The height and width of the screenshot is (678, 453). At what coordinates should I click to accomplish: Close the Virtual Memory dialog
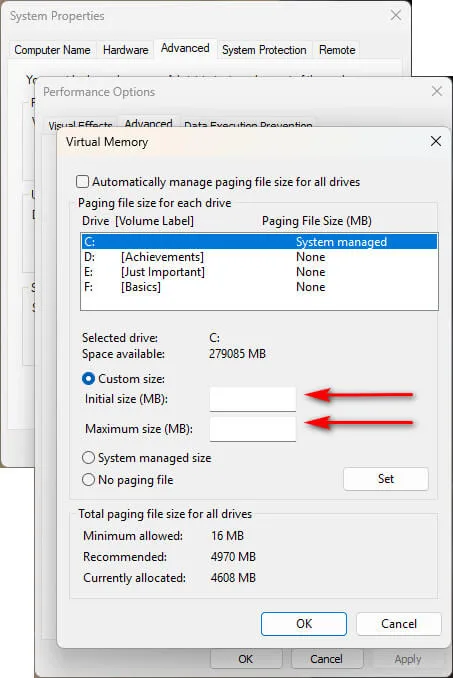pos(436,141)
